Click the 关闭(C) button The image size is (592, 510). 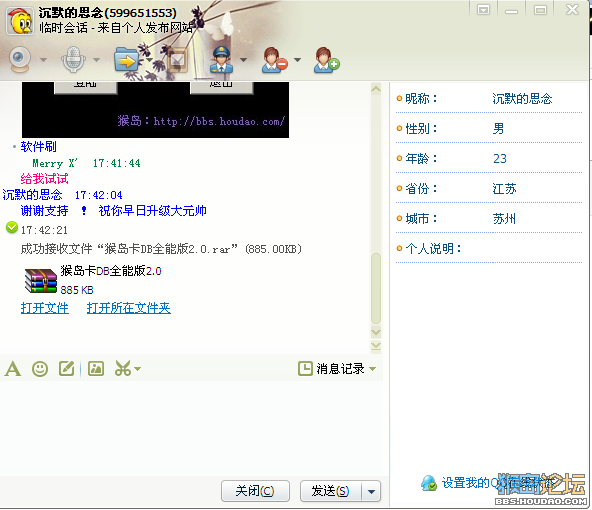click(x=255, y=491)
